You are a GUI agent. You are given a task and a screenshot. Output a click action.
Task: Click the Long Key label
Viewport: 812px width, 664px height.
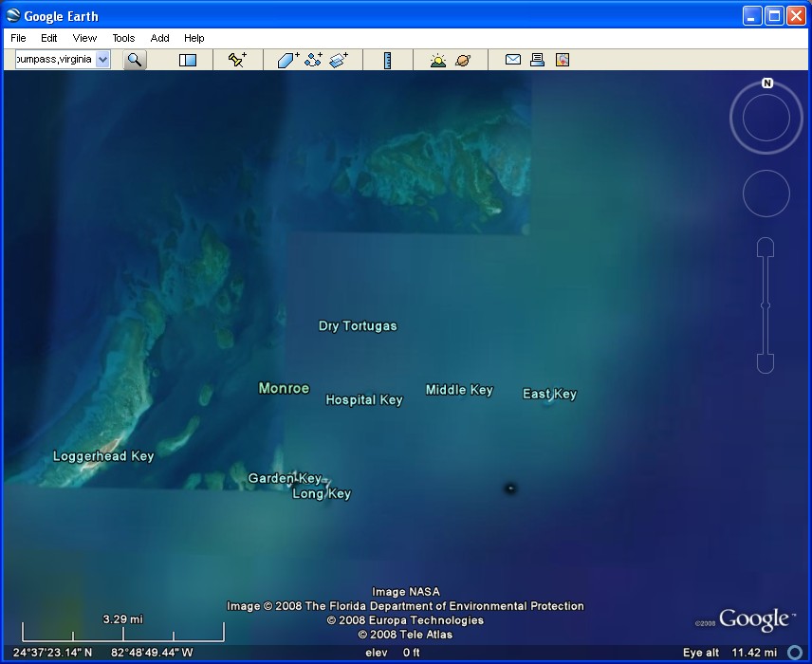(x=322, y=493)
